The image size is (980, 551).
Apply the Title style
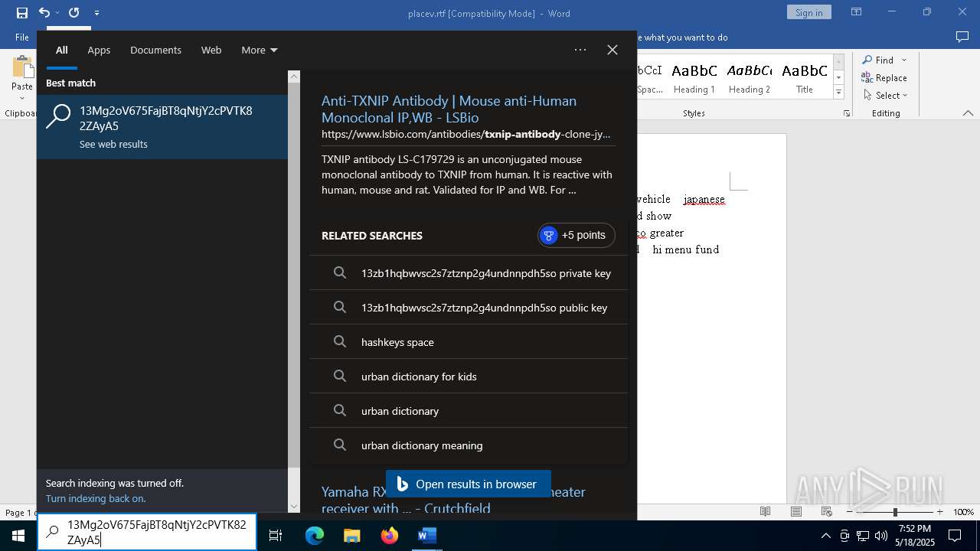(x=805, y=77)
